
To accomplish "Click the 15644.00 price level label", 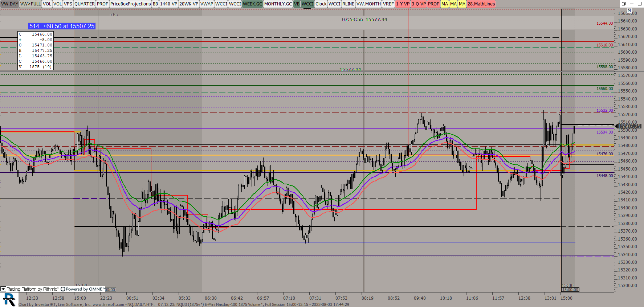I will [604, 23].
